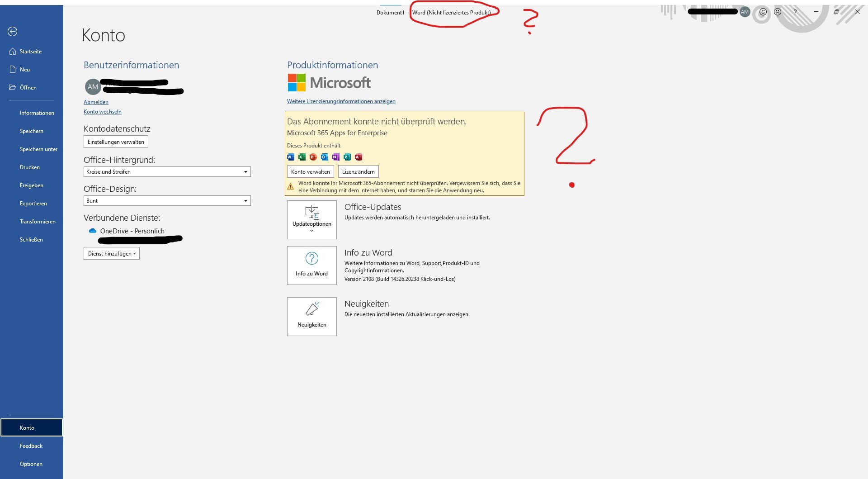
Task: Click the Neu new-document icon
Action: [x=13, y=70]
